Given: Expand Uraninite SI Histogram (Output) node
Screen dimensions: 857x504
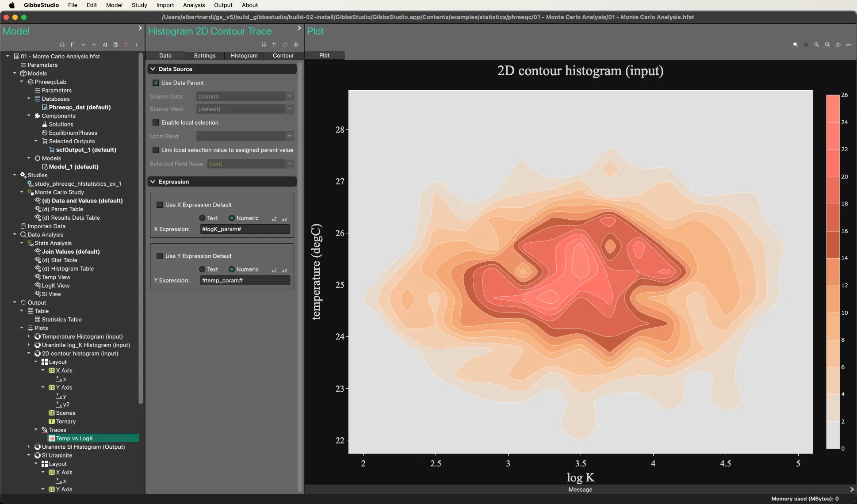Looking at the screenshot, I should tap(29, 447).
